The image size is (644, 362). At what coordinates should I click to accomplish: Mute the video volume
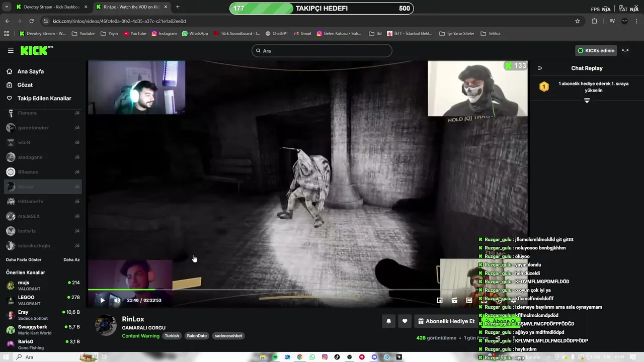coord(117,300)
